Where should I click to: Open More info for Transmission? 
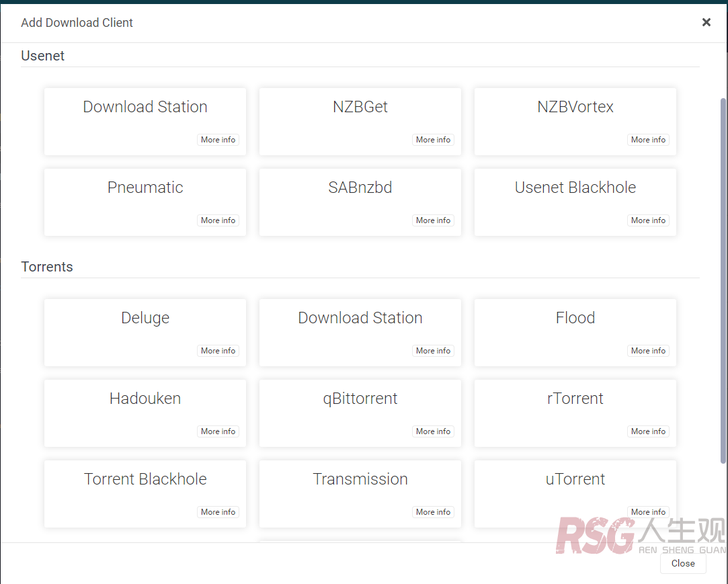pos(433,512)
